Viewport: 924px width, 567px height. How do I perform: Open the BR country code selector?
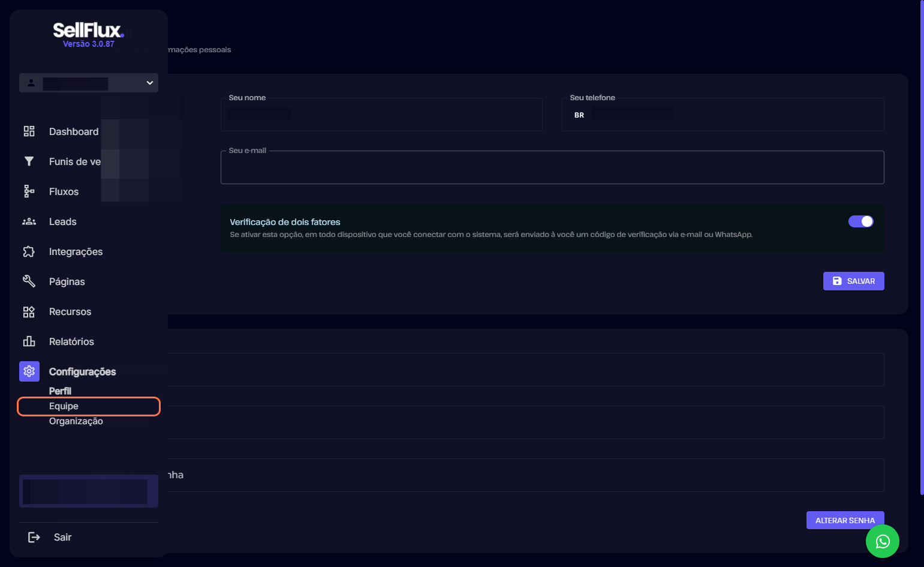[579, 115]
